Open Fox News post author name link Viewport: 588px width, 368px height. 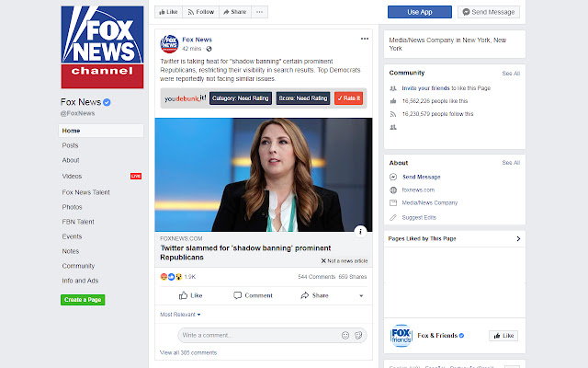pos(197,40)
